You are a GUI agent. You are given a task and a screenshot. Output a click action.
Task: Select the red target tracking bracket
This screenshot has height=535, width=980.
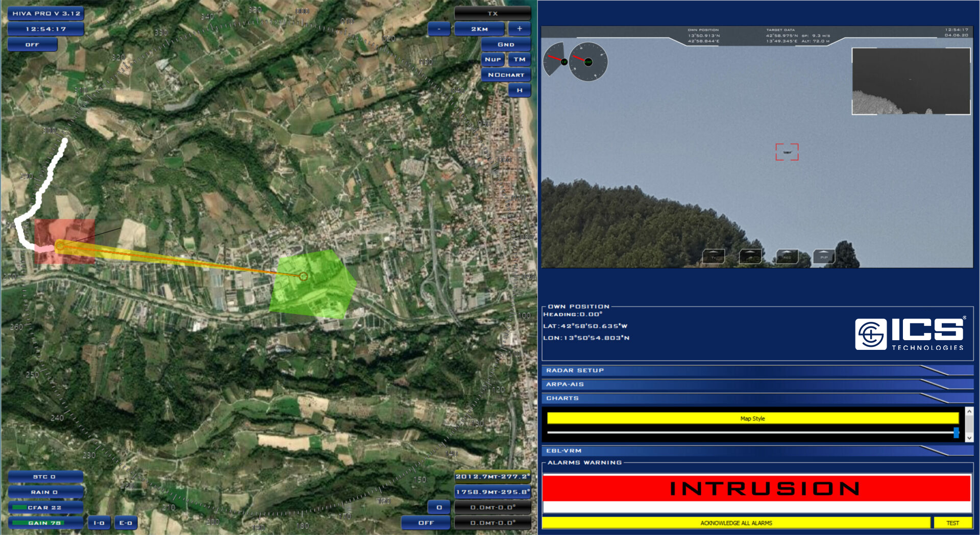787,152
